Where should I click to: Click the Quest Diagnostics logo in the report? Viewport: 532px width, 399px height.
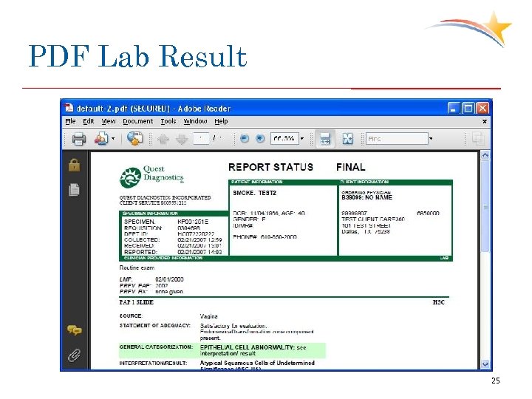(x=151, y=177)
